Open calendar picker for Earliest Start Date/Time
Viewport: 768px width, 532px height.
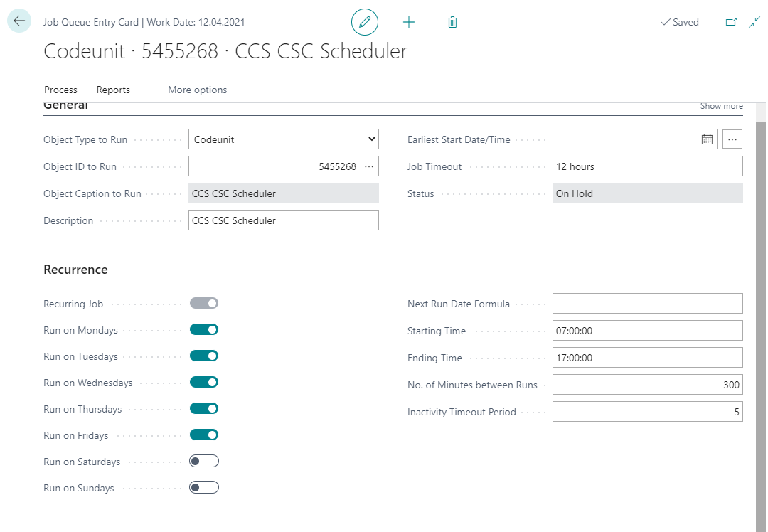tap(707, 139)
